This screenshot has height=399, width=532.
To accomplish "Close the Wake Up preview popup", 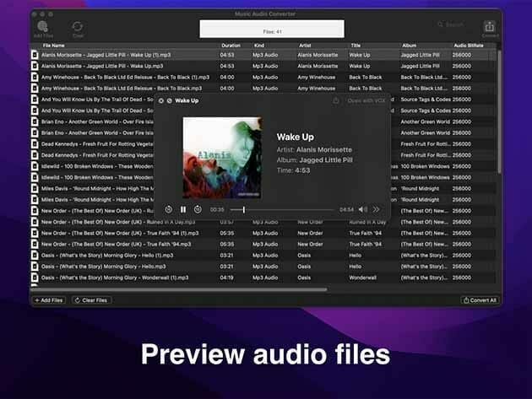I will (x=161, y=100).
